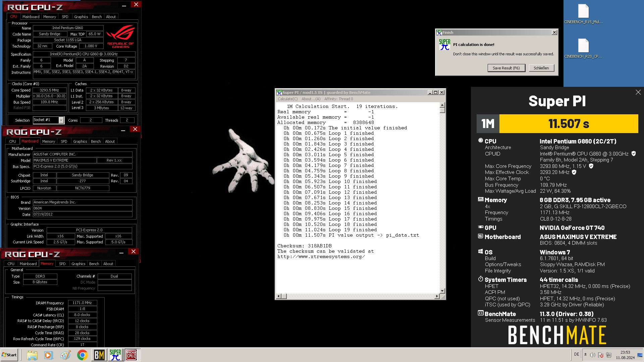Image resolution: width=644 pixels, height=362 pixels.
Task: Open the volume control in system tray
Action: (x=592, y=355)
